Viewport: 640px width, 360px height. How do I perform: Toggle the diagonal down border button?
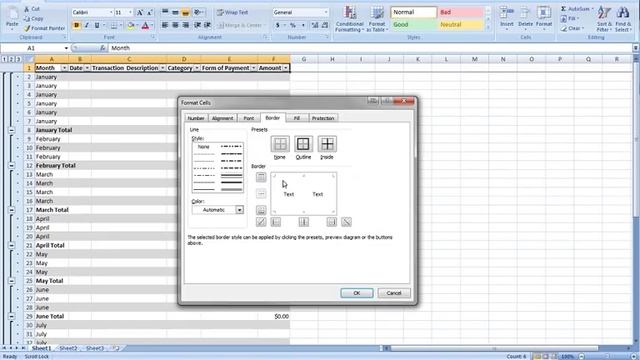[346, 222]
